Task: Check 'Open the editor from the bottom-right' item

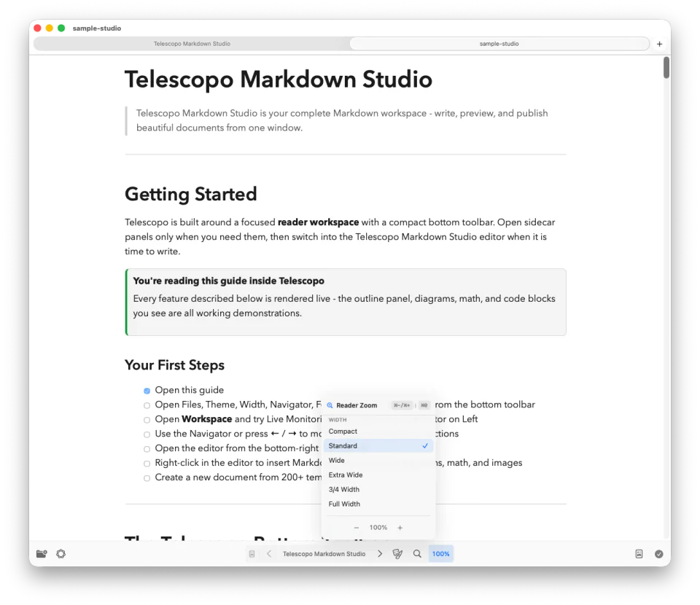Action: pos(147,449)
